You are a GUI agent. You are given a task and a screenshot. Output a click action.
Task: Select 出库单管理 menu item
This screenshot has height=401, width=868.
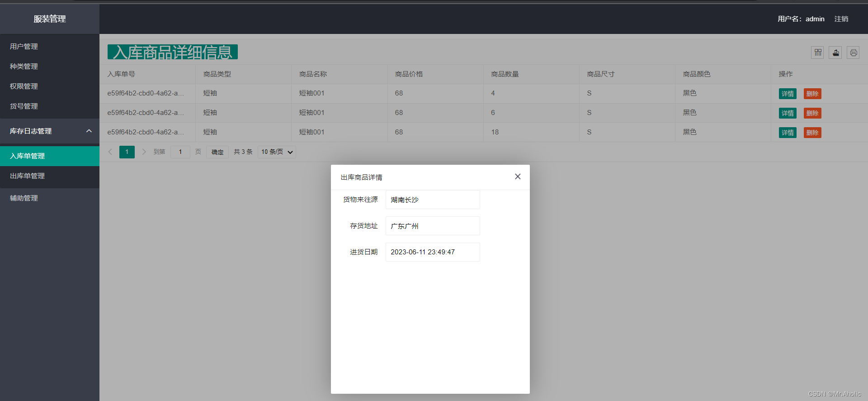pyautogui.click(x=50, y=176)
